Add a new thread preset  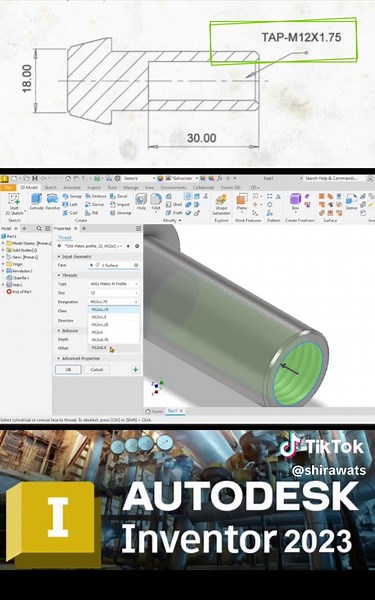(128, 246)
